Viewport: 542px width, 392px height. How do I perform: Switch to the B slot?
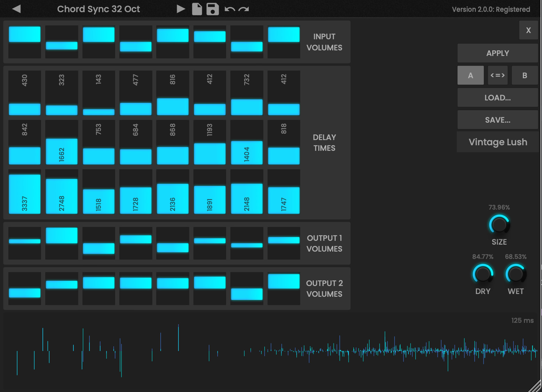525,75
